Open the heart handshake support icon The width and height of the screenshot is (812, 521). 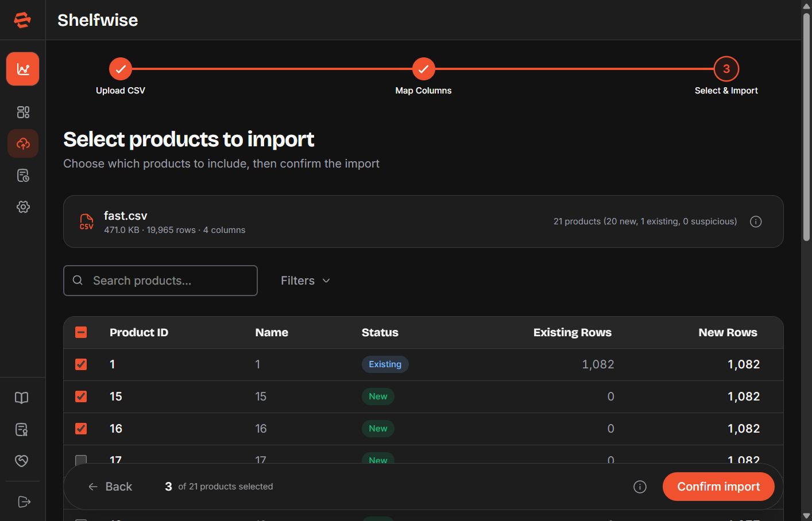pyautogui.click(x=22, y=461)
